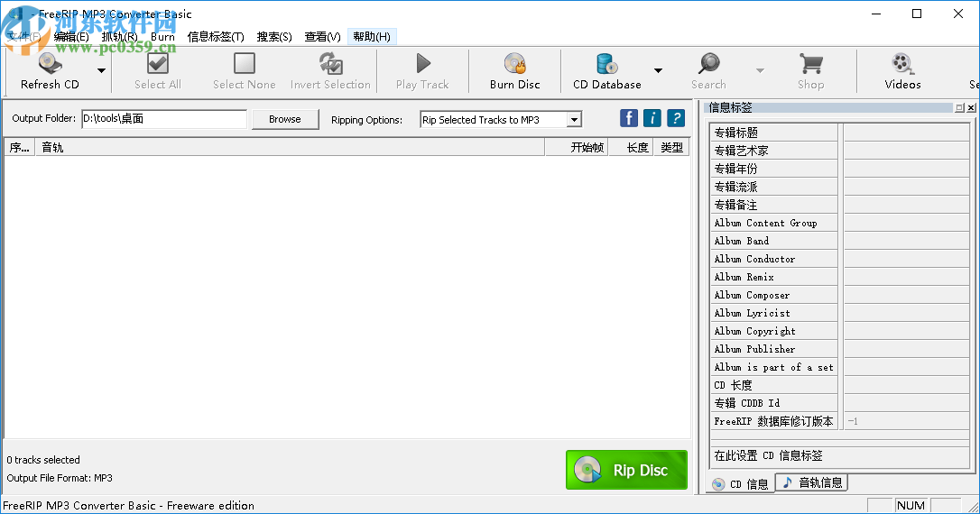
Task: Edit the 专辑艺术家 value field
Action: click(906, 151)
